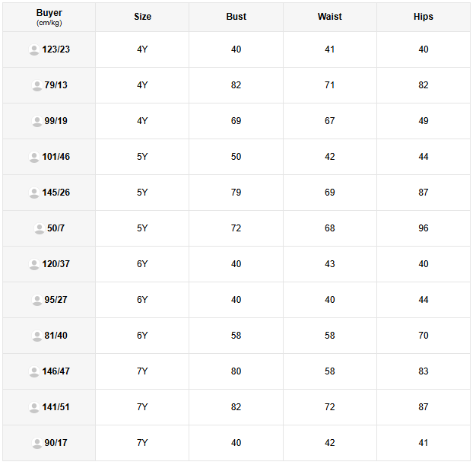Click the Bust column header

point(236,17)
